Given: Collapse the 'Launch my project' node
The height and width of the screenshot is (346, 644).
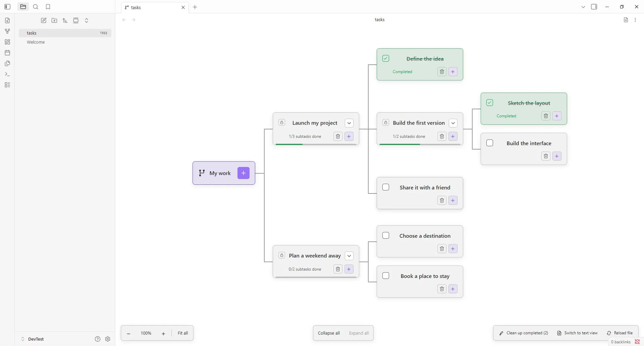Looking at the screenshot, I should [349, 123].
